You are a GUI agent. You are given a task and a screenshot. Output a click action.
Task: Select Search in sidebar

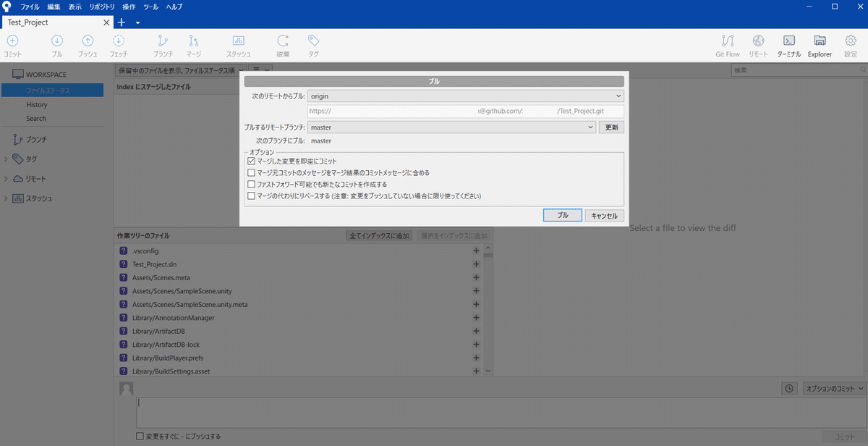(x=36, y=118)
